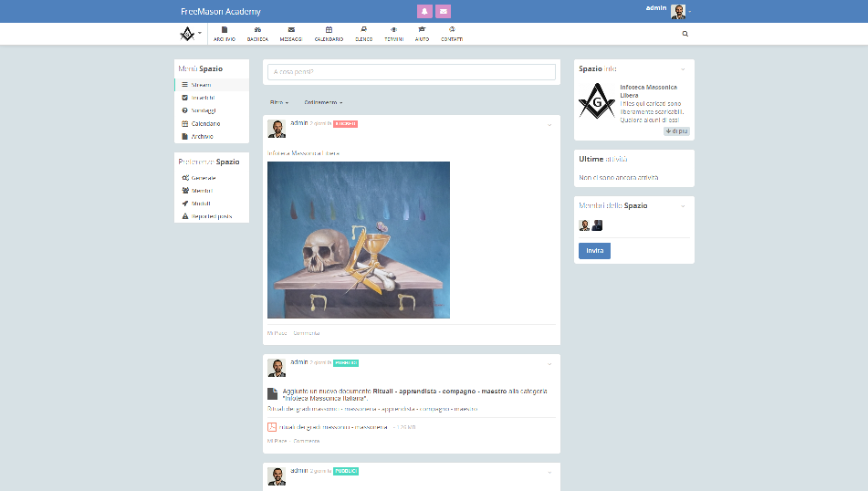The image size is (868, 491).
Task: Open the Ordinamento dropdown
Action: (x=323, y=102)
